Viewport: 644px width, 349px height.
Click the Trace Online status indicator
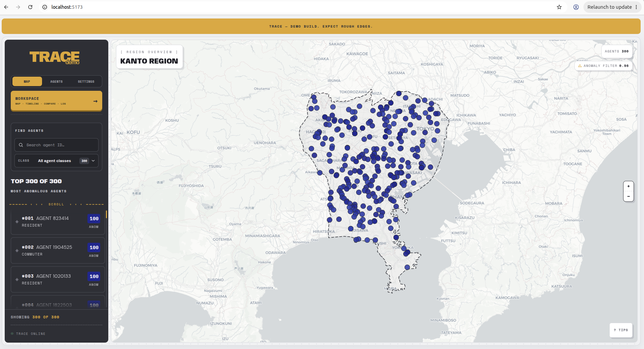tap(28, 334)
